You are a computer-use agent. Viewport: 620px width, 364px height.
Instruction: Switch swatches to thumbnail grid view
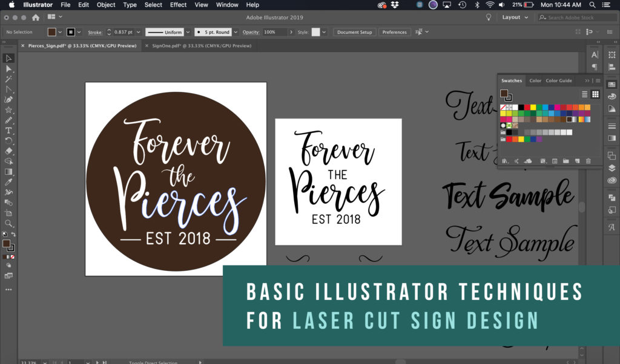pos(595,94)
